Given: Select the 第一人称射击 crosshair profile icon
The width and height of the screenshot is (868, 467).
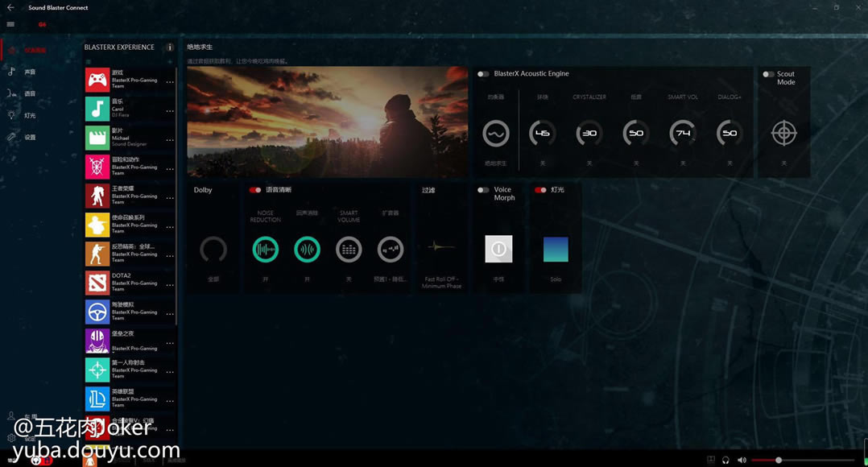Looking at the screenshot, I should [97, 370].
